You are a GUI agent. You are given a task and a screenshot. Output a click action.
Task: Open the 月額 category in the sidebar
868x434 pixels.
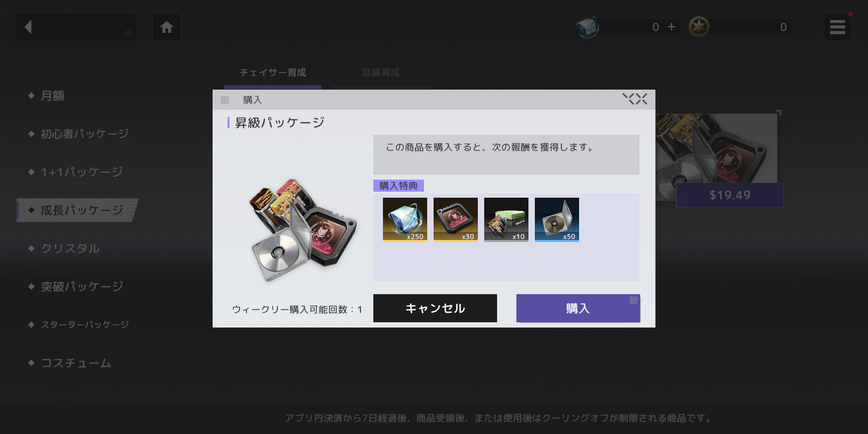53,96
